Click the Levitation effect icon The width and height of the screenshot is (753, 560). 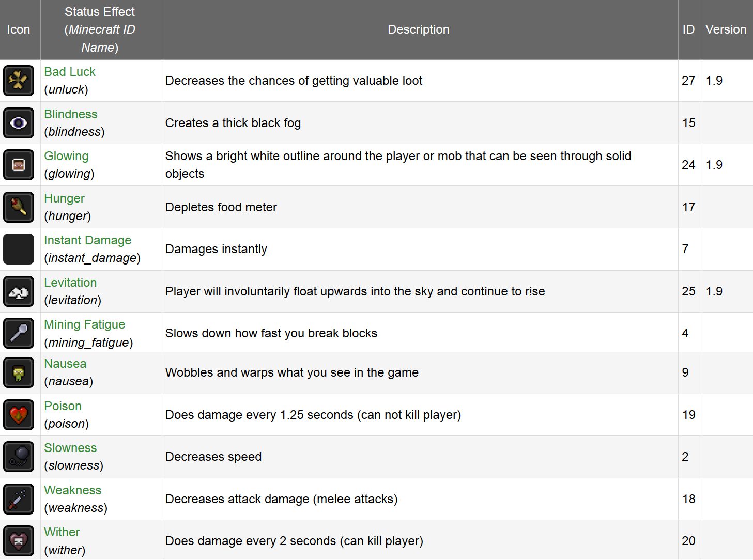point(19,291)
